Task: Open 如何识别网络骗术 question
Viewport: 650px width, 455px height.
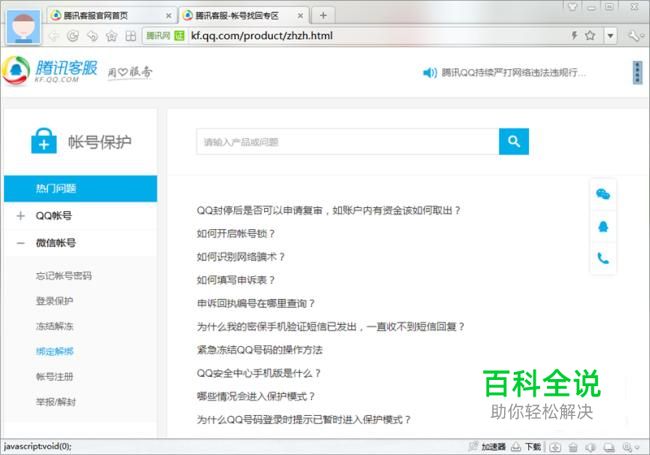Action: pos(241,257)
